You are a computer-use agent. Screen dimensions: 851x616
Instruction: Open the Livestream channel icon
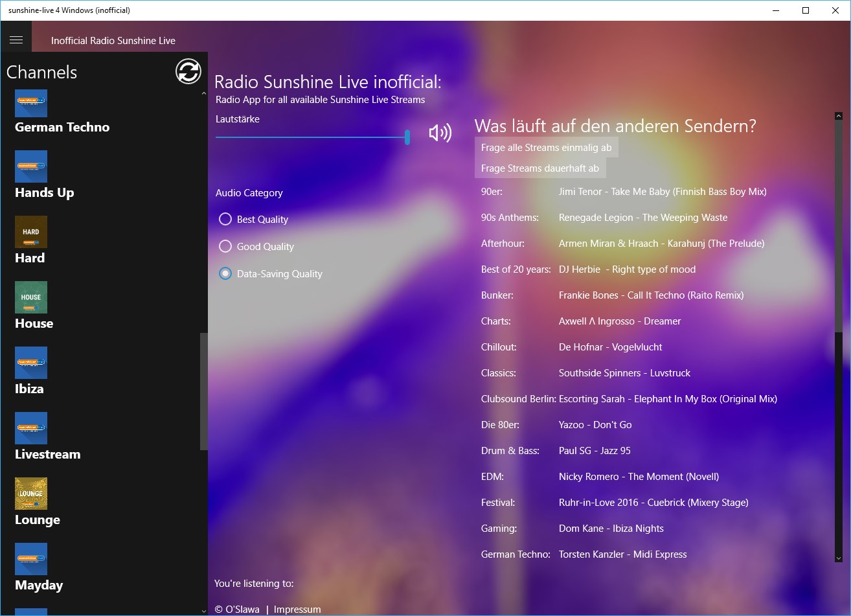pos(31,428)
